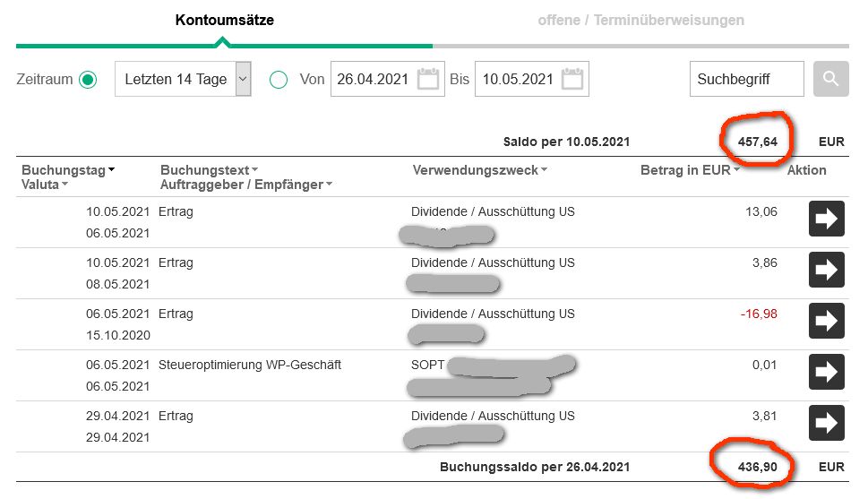Viewport: 868px width, 499px height.
Task: Expand the Letzten 14 Tage dropdown
Action: [x=242, y=79]
